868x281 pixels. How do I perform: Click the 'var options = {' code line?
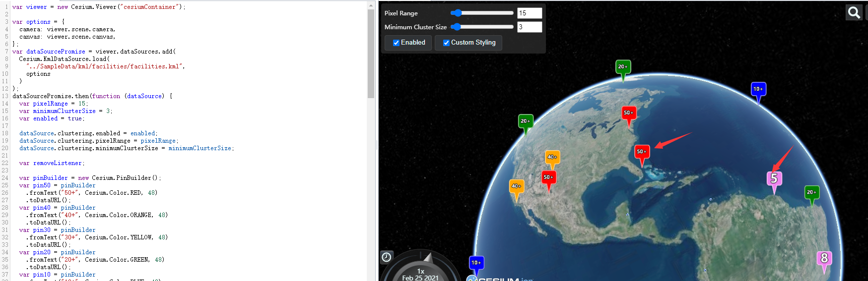(39, 22)
